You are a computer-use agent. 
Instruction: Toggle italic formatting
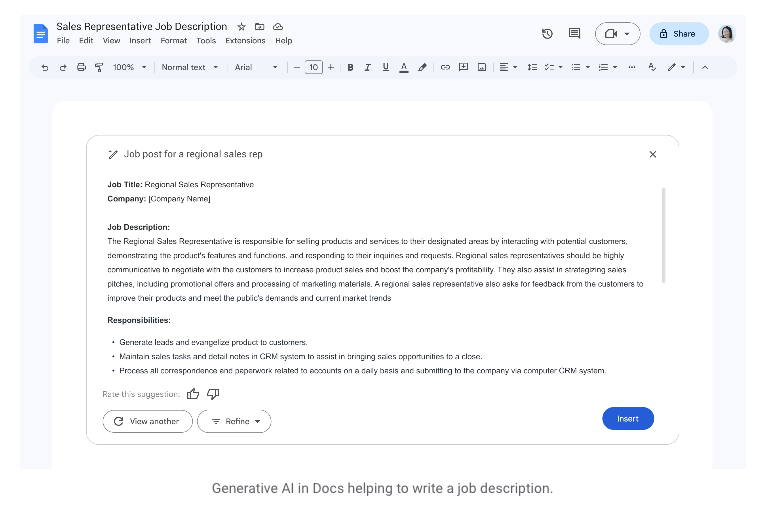tap(367, 67)
